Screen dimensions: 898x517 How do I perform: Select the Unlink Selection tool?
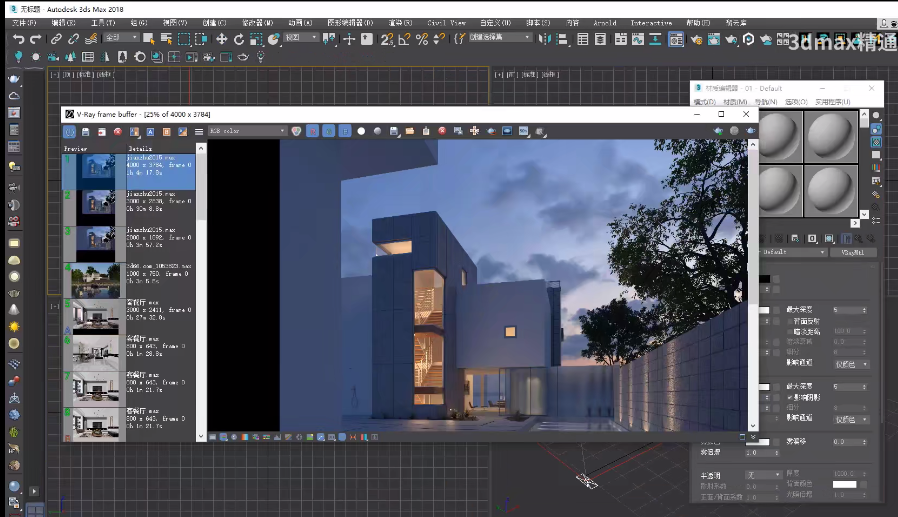click(73, 39)
